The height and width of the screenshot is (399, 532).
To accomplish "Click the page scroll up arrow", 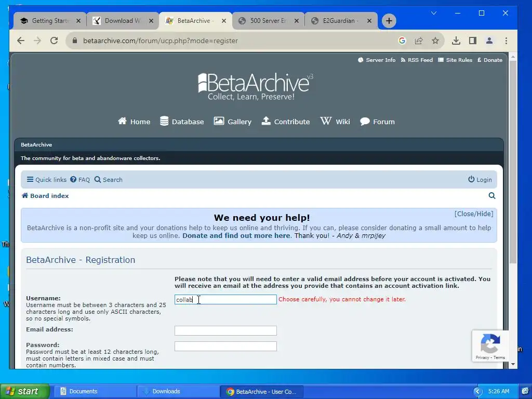I will (x=513, y=57).
